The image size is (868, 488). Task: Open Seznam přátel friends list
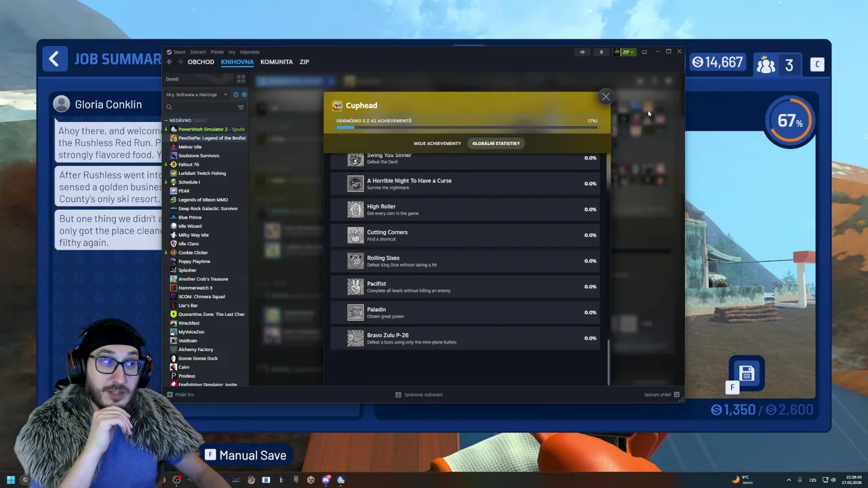[662, 394]
